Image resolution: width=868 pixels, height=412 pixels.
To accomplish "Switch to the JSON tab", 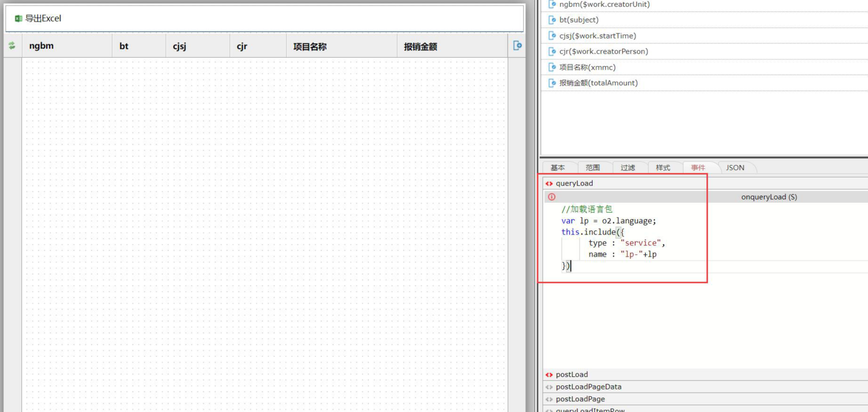I will point(735,168).
